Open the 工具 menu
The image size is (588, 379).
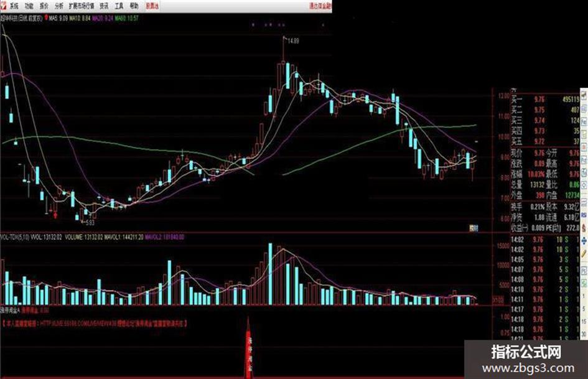point(119,6)
